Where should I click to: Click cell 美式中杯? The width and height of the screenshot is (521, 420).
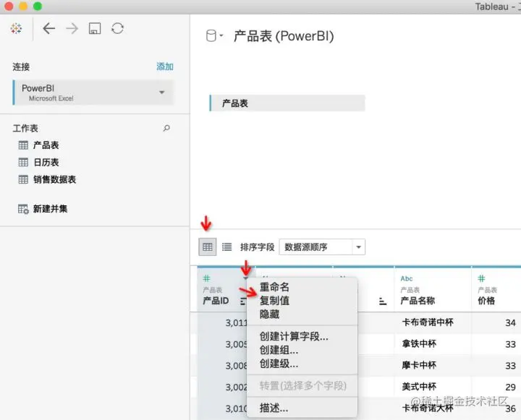[x=419, y=387]
